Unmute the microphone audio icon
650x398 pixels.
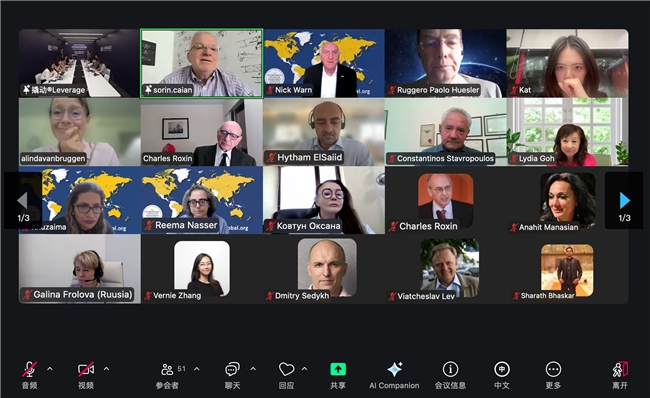[29, 369]
